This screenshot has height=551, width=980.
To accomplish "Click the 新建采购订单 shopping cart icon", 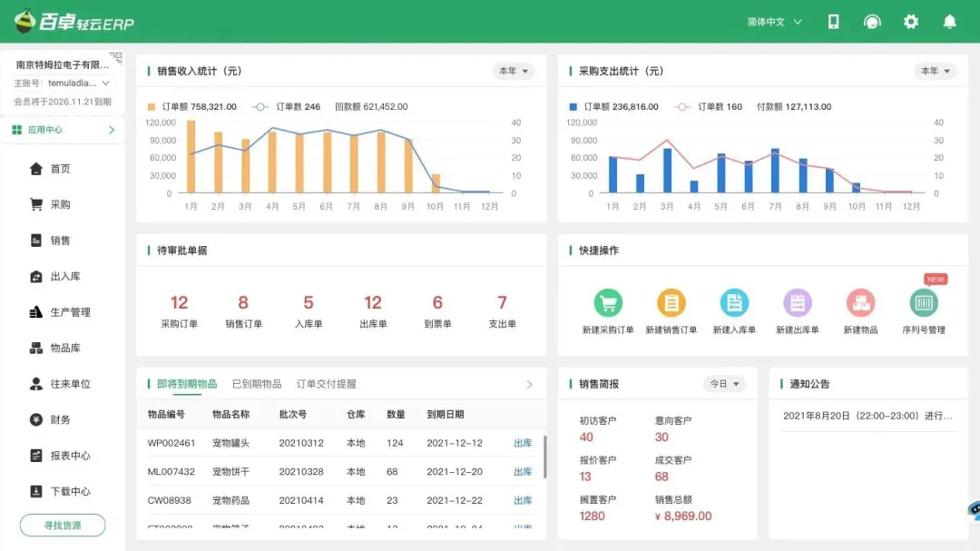I will 607,302.
